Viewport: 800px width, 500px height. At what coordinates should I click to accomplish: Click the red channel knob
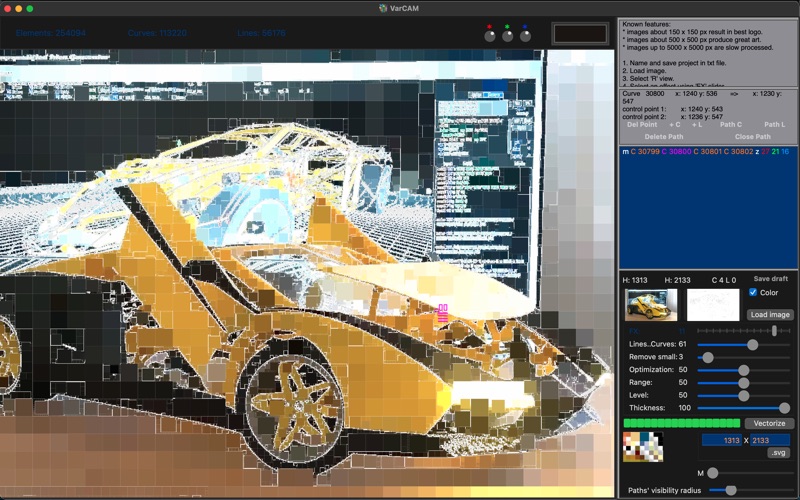[490, 36]
